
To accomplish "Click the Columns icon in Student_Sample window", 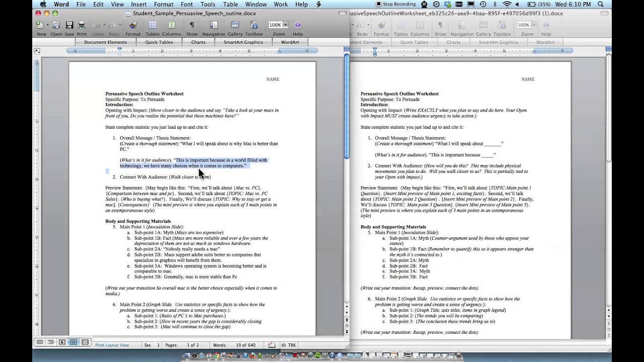I will 172,25.
